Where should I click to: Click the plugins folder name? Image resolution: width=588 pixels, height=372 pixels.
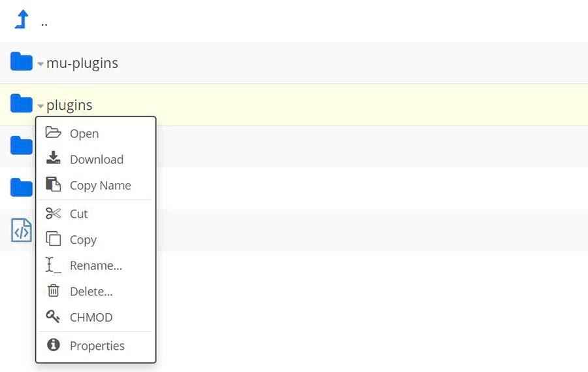tap(69, 105)
